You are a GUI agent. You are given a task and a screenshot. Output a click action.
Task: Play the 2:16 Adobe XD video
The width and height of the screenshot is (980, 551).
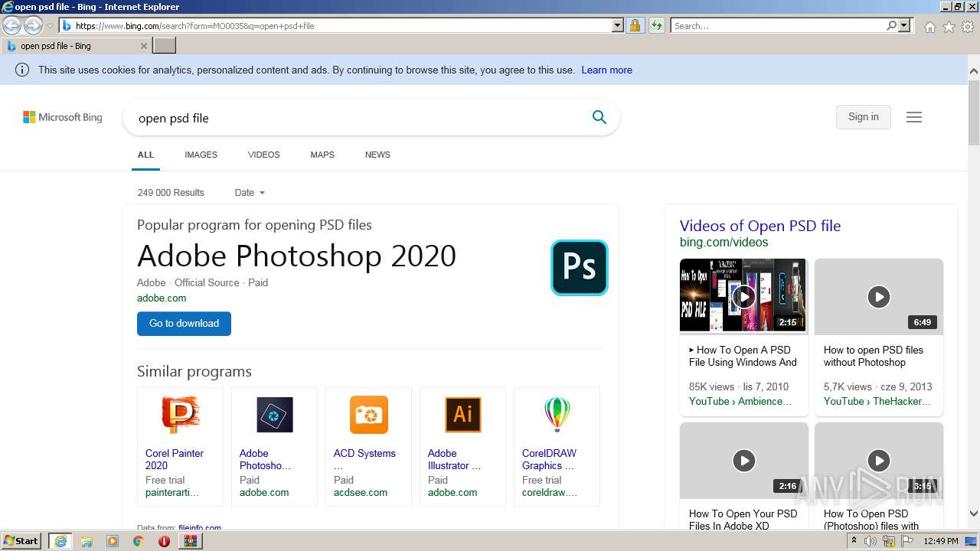(x=743, y=460)
